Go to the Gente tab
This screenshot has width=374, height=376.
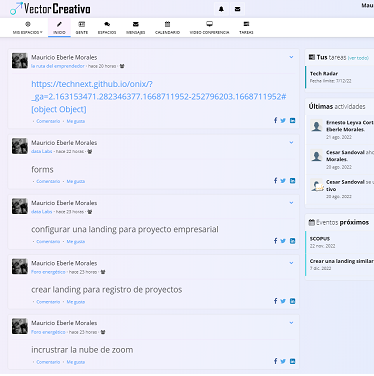click(x=82, y=28)
